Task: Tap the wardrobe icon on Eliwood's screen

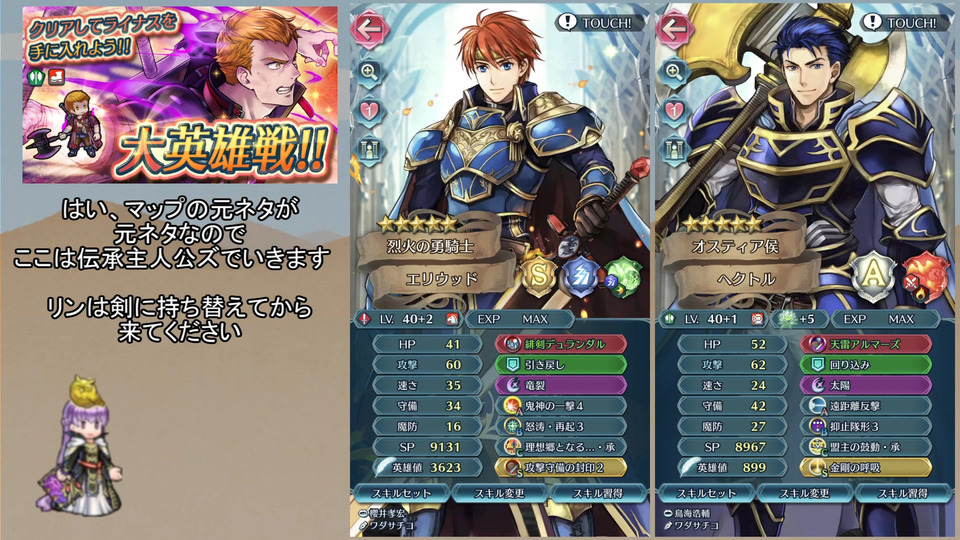Action: [369, 150]
